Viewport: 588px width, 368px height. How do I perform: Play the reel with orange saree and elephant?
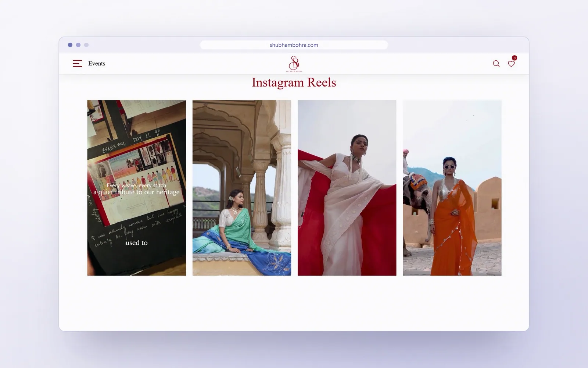452,188
